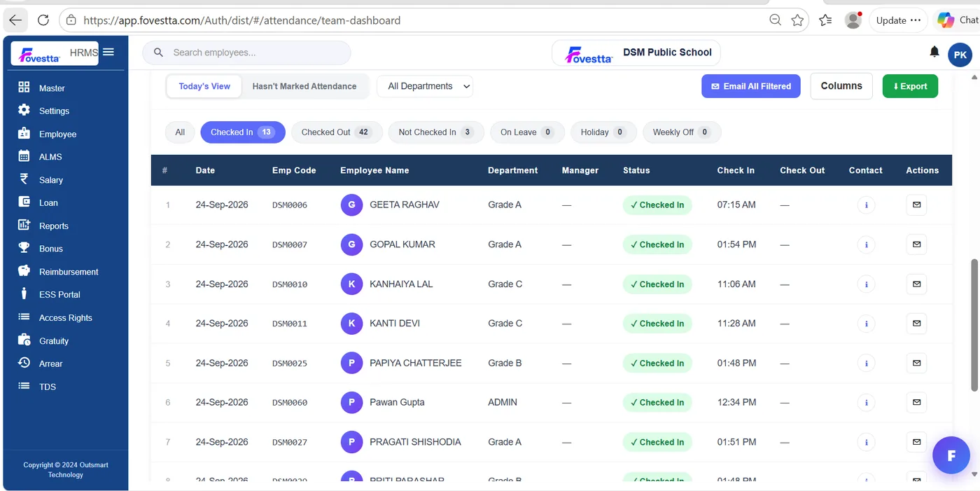Toggle the hamburger menu next to HRMS

coord(108,52)
